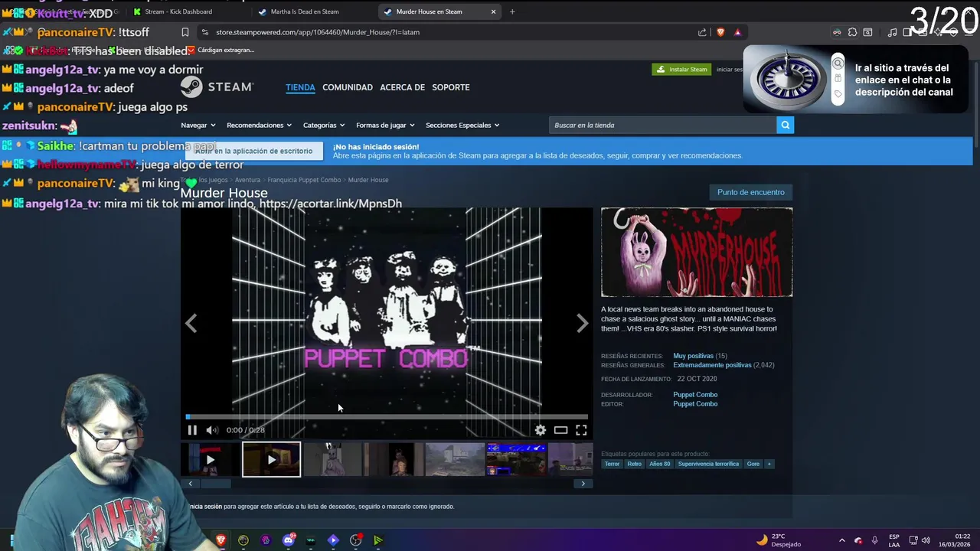This screenshot has height=551, width=980.
Task: Expand the Categorías dropdown
Action: click(x=323, y=125)
